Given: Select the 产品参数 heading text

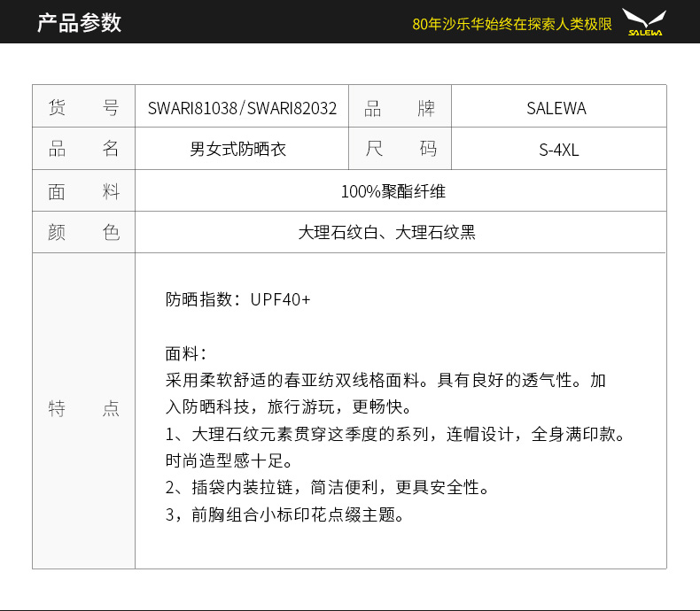Looking at the screenshot, I should click(79, 23).
